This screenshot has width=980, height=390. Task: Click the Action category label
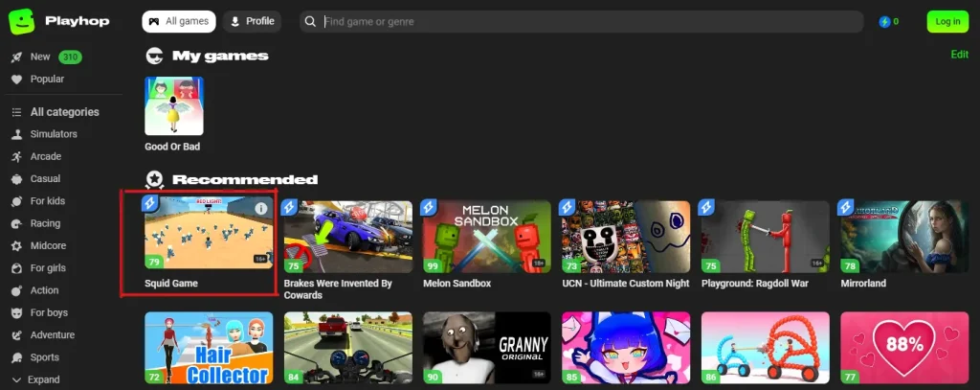coord(44,290)
